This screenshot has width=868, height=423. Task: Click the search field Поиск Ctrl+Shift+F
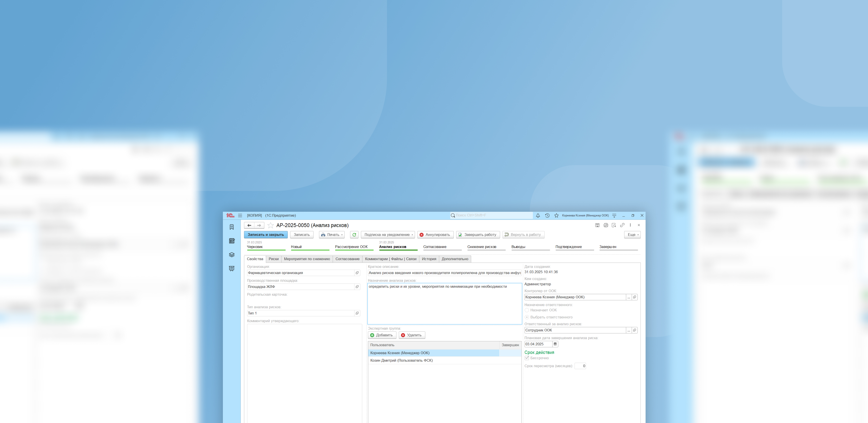[491, 215]
